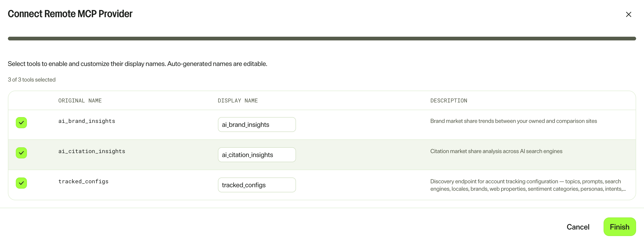
Task: Click the setup progress bar
Action: [322, 39]
